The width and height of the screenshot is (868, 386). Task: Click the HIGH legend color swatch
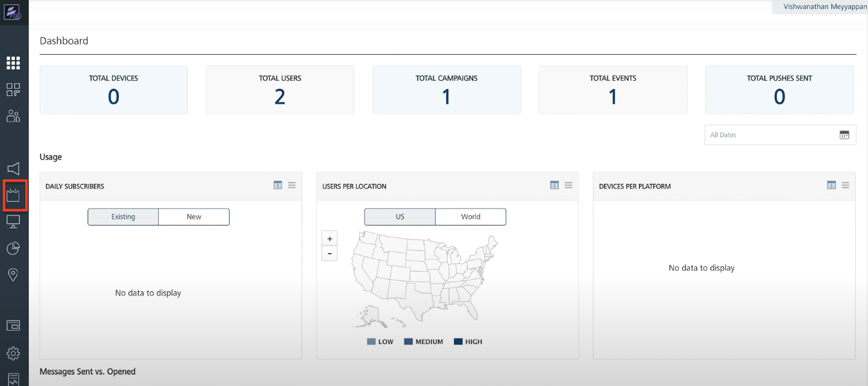click(x=458, y=342)
